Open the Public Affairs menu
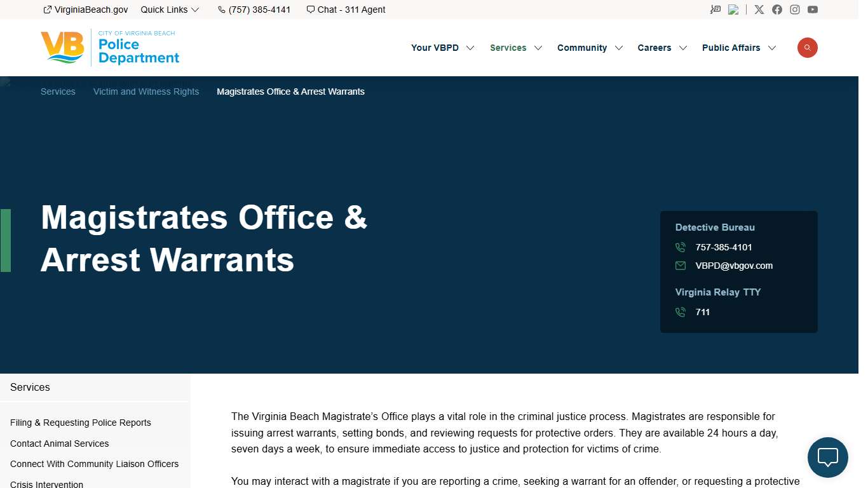Screen dimensions: 868x488 point(738,48)
